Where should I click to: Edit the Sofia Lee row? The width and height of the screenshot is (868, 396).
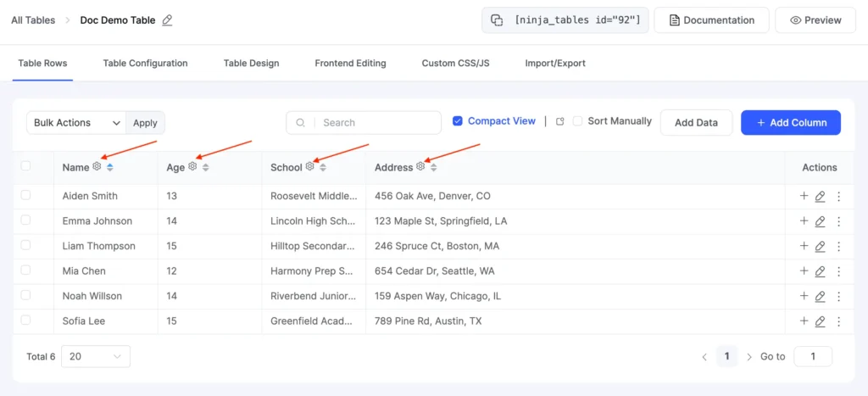click(821, 321)
